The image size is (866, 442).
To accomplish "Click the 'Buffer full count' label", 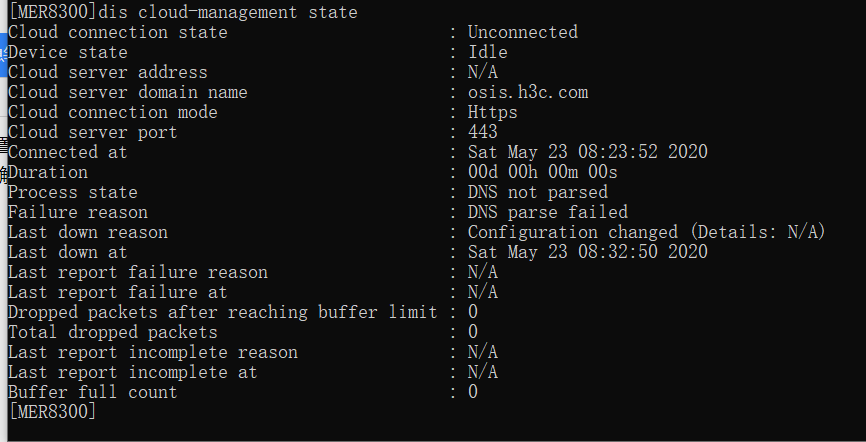I will click(x=93, y=392).
